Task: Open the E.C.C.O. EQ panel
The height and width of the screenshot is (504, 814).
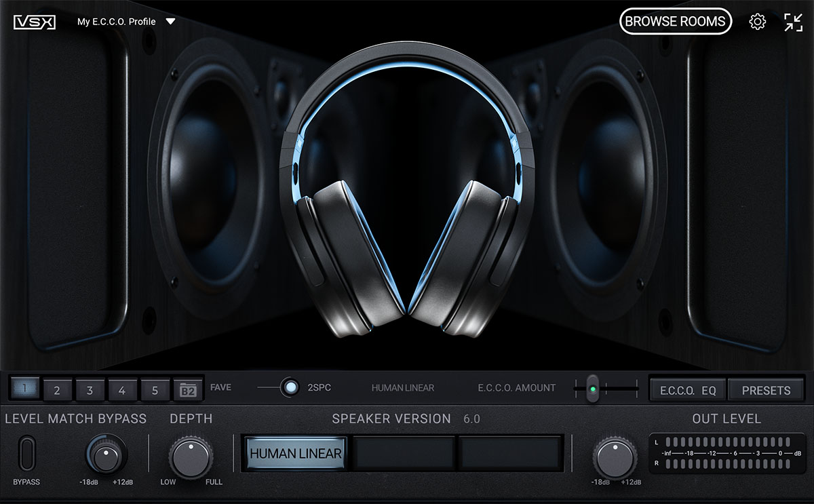Action: [688, 390]
